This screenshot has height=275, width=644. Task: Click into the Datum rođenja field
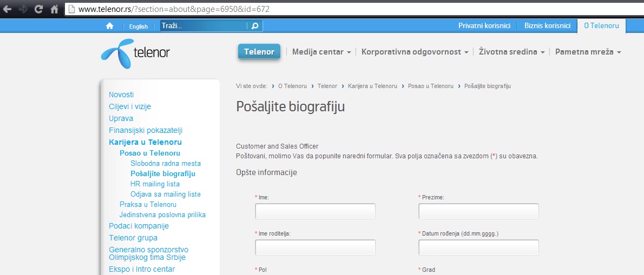478,247
